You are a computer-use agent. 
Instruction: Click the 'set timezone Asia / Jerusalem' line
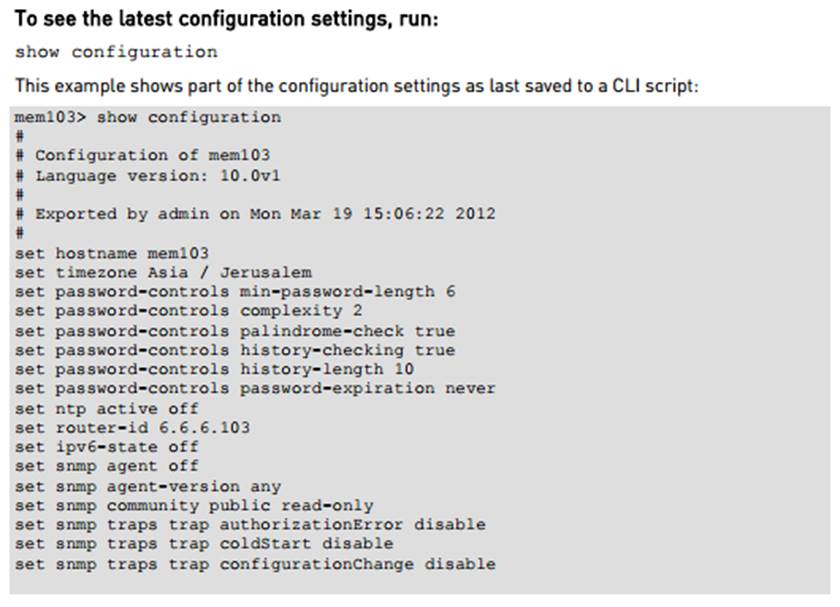[163, 272]
